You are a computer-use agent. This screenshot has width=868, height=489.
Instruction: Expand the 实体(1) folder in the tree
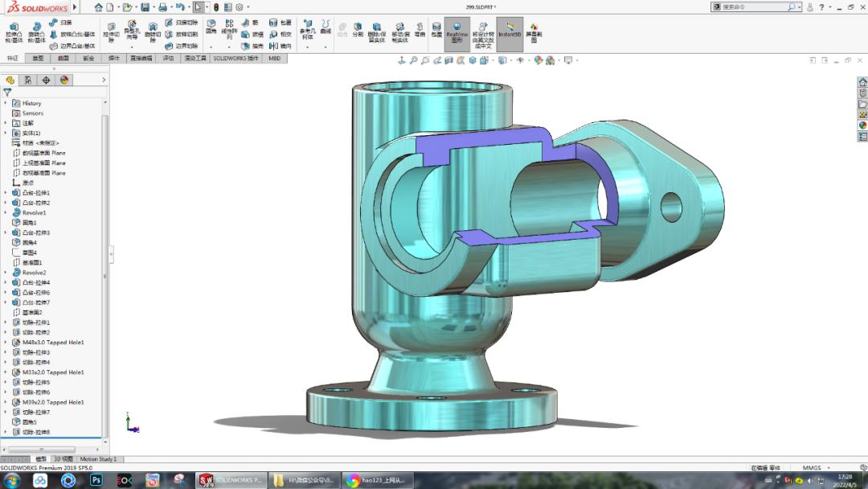[4, 133]
